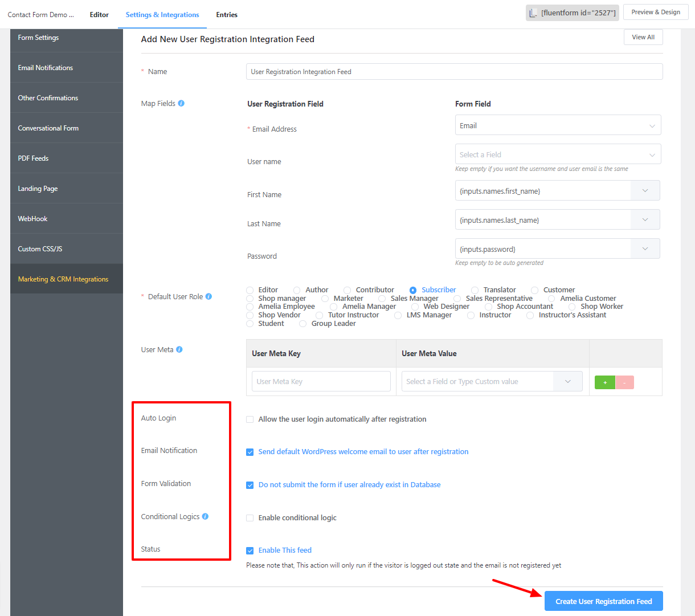Open the User name Select a Field dropdown

click(558, 154)
